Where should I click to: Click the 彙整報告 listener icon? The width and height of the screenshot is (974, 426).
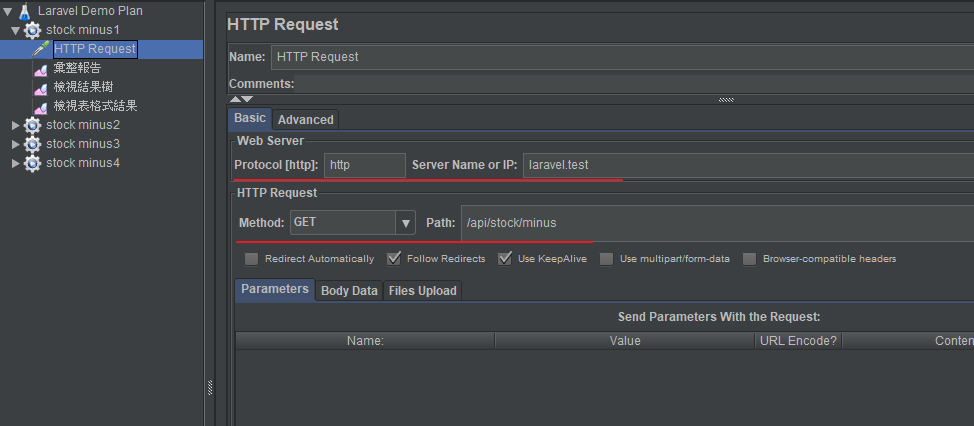pos(41,68)
